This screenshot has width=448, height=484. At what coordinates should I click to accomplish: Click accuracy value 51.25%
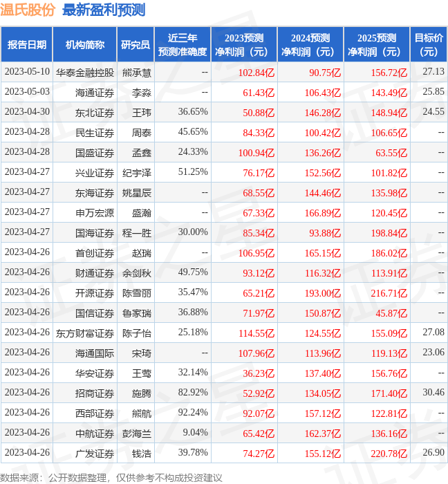[193, 171]
